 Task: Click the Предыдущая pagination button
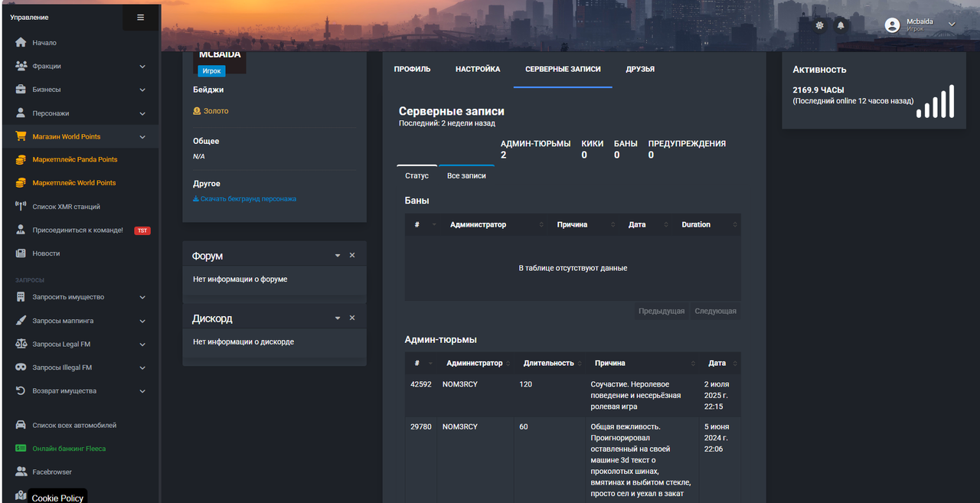tap(661, 311)
